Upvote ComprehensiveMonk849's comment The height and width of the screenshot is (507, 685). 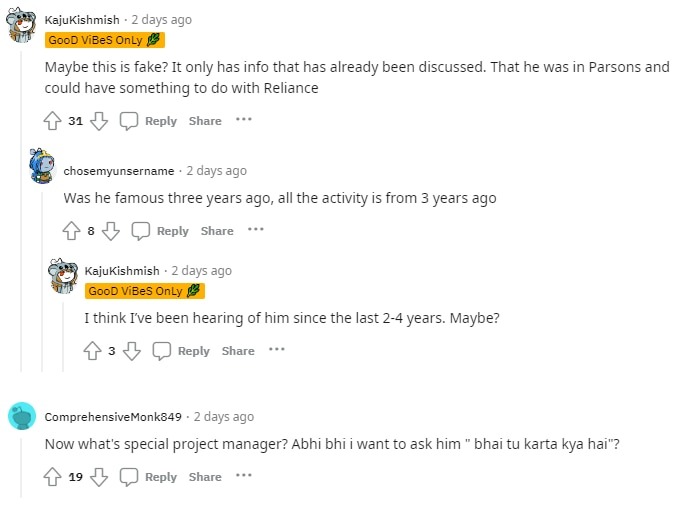pyautogui.click(x=53, y=477)
